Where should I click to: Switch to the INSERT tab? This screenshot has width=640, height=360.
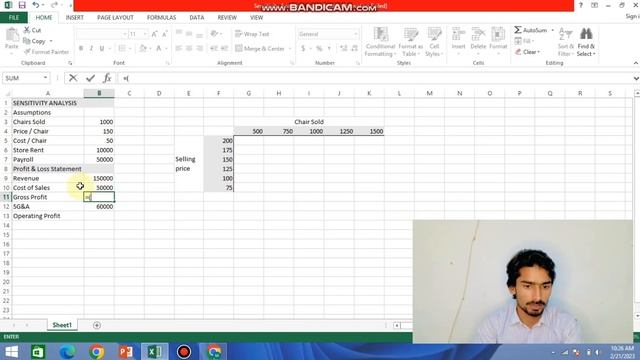click(x=75, y=18)
